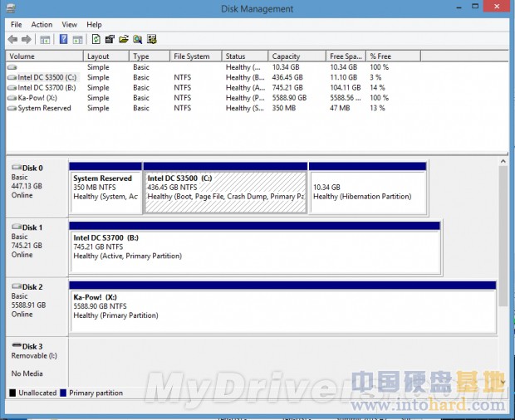Click the disk pane vertical scrollbar thumb
The width and height of the screenshot is (515, 420).
tap(503, 237)
